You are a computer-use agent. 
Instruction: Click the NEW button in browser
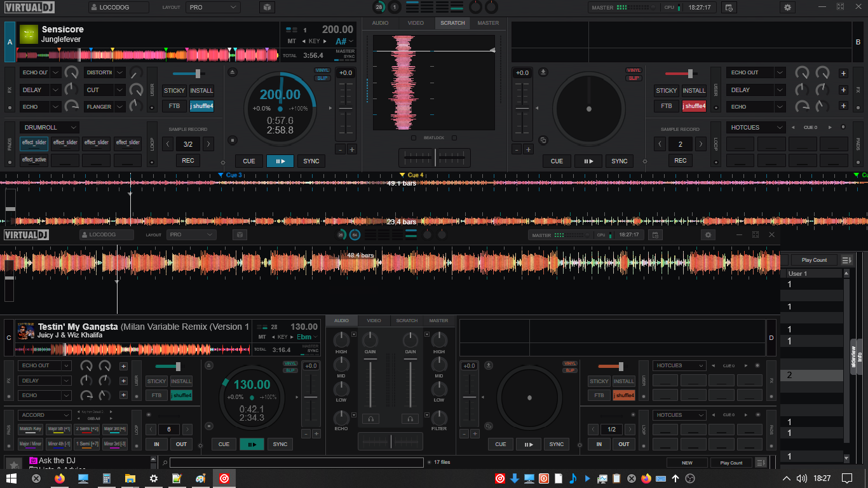pyautogui.click(x=687, y=463)
